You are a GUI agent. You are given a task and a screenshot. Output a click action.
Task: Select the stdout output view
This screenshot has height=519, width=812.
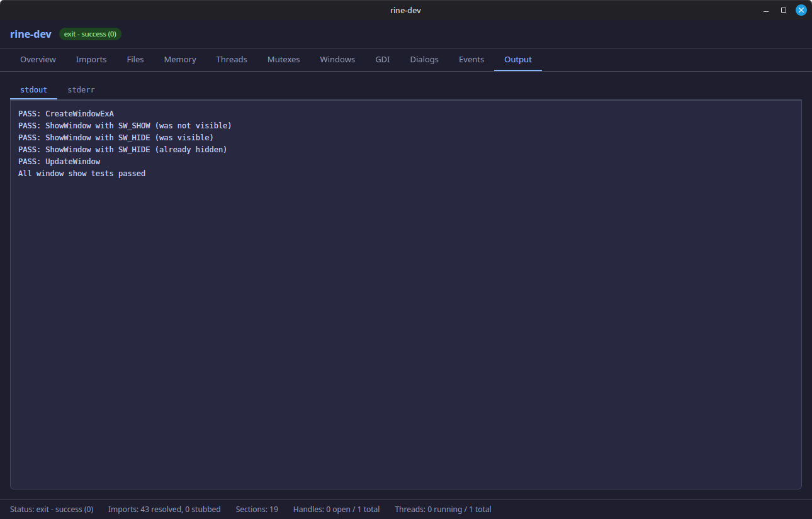click(33, 89)
